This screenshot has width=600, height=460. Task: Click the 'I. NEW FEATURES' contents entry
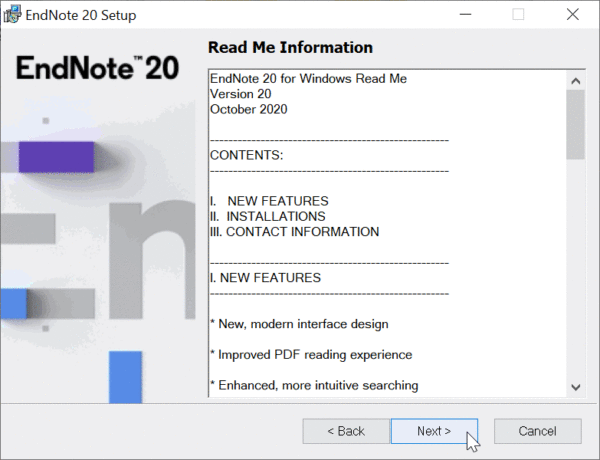269,201
